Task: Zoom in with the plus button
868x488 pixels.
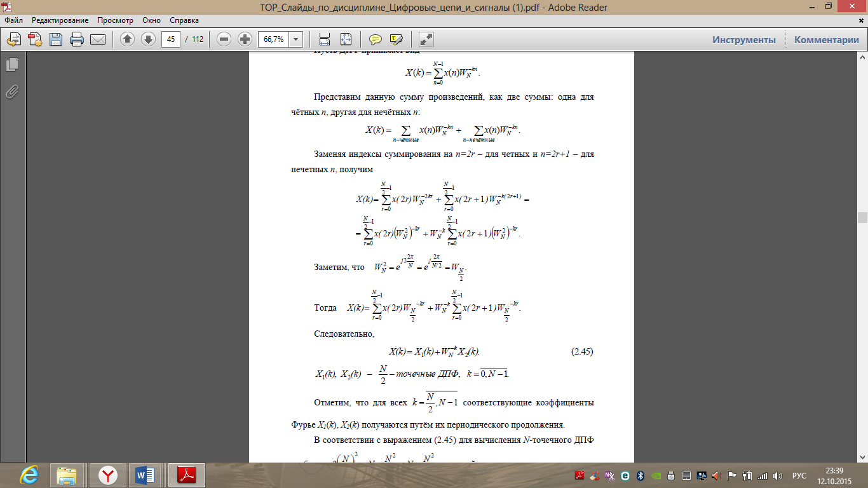Action: coord(245,39)
